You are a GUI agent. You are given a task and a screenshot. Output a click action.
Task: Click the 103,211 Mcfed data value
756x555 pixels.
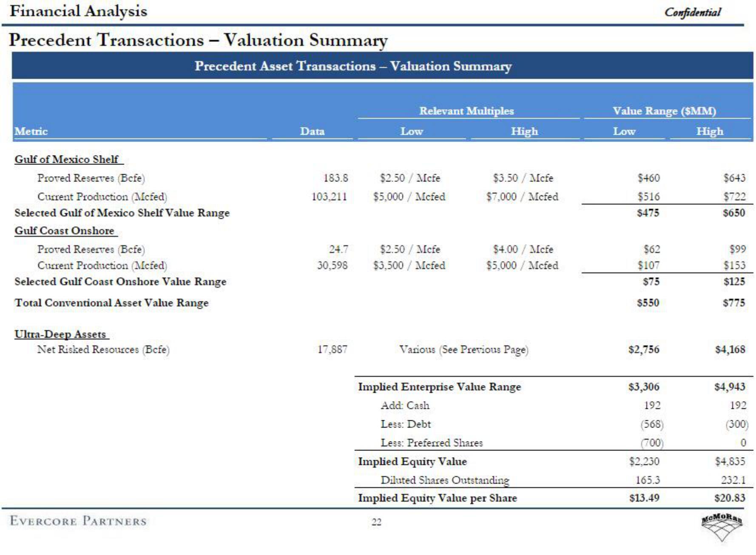(x=330, y=197)
